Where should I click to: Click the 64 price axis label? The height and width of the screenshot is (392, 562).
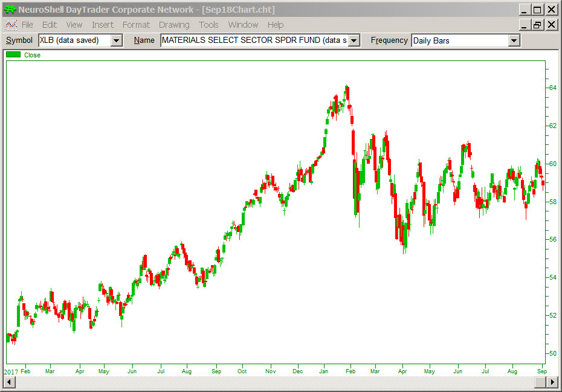click(553, 88)
